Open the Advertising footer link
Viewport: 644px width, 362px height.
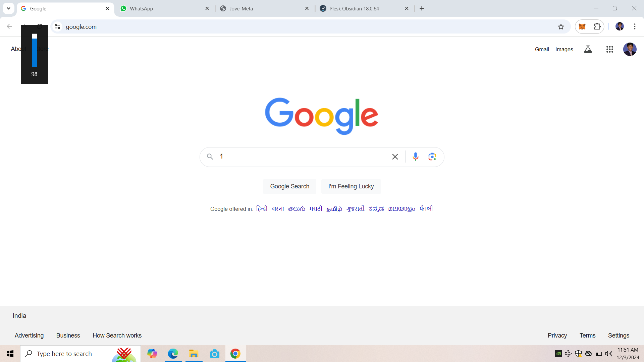click(29, 336)
